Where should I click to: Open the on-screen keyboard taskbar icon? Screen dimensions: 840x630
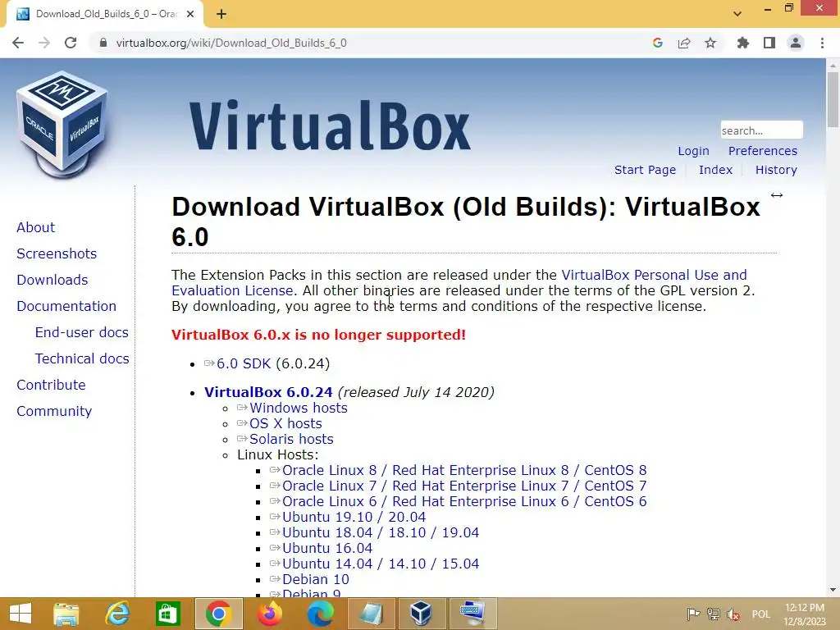(472, 614)
